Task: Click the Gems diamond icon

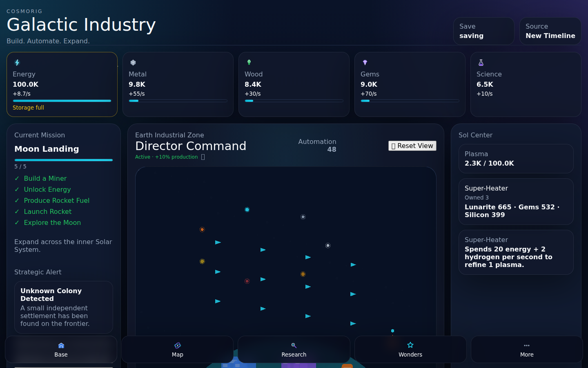Action: tap(365, 63)
